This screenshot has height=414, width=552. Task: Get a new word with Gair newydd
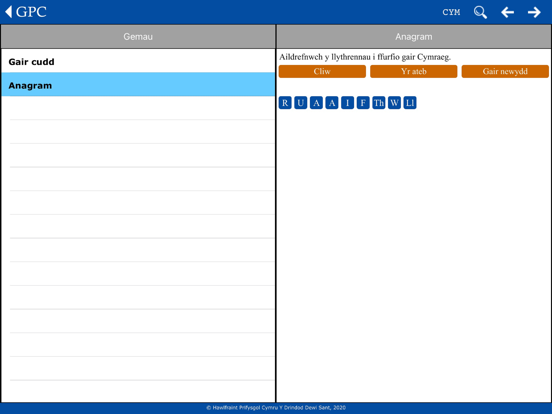[505, 71]
